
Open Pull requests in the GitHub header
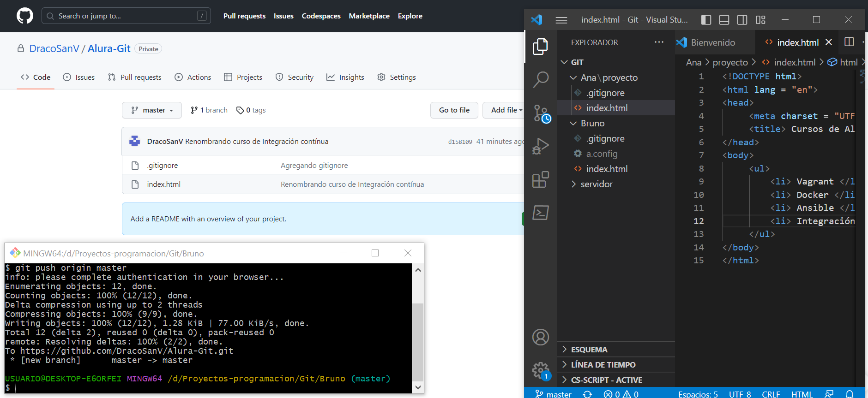pyautogui.click(x=244, y=16)
